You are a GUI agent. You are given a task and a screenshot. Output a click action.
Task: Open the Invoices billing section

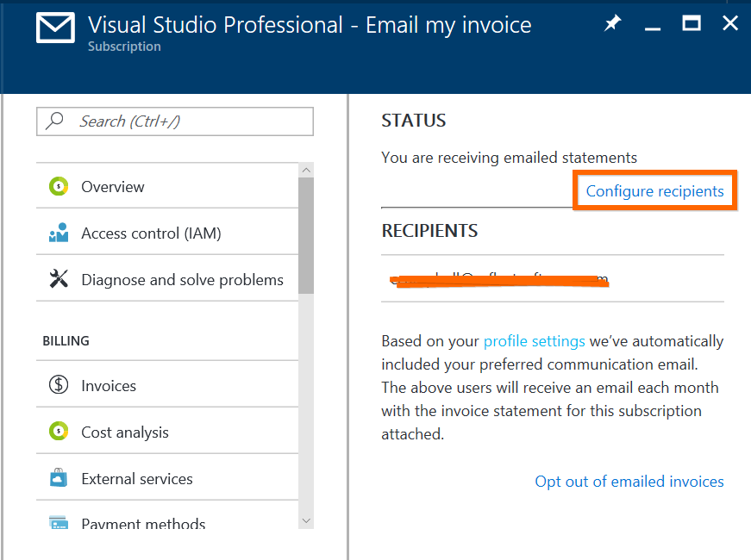click(109, 386)
